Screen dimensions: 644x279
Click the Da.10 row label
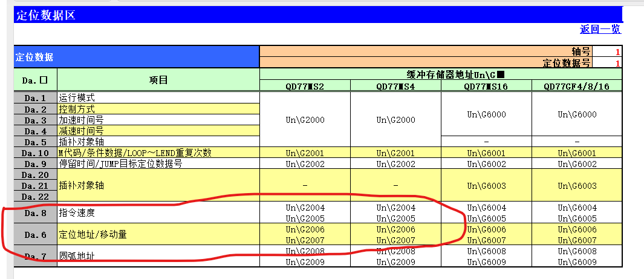point(35,153)
